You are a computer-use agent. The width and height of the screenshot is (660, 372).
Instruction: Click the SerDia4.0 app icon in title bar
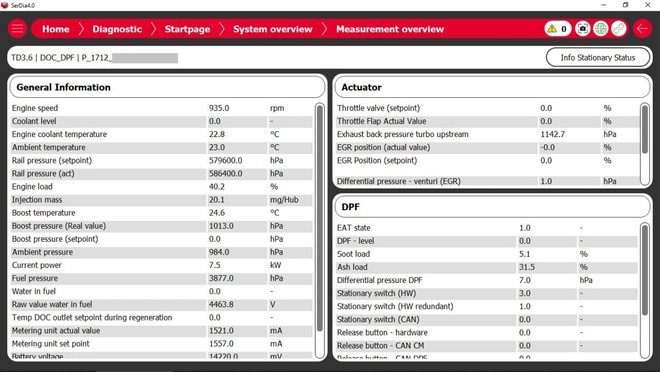pyautogui.click(x=5, y=5)
